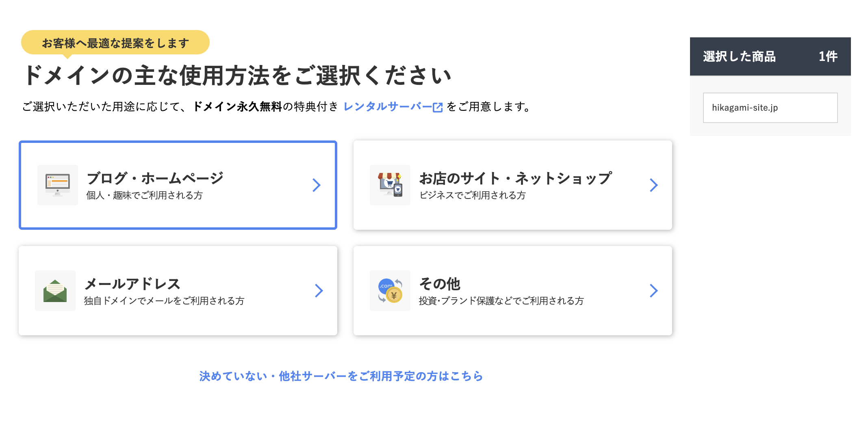Image resolution: width=868 pixels, height=436 pixels.
Task: Click 決めていない・他社サーバーをご利用予定の方はこちら link
Action: tap(341, 376)
